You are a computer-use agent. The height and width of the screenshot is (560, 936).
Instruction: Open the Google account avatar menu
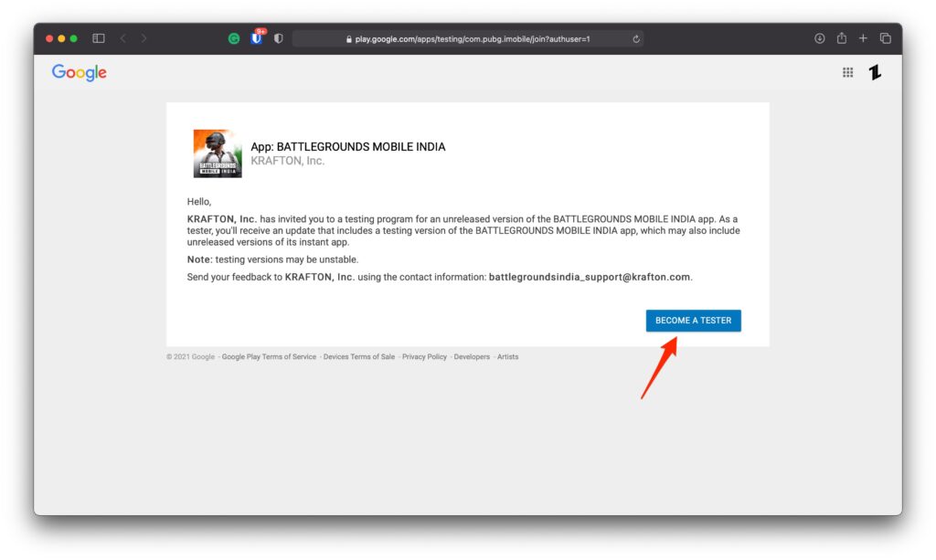pos(875,72)
